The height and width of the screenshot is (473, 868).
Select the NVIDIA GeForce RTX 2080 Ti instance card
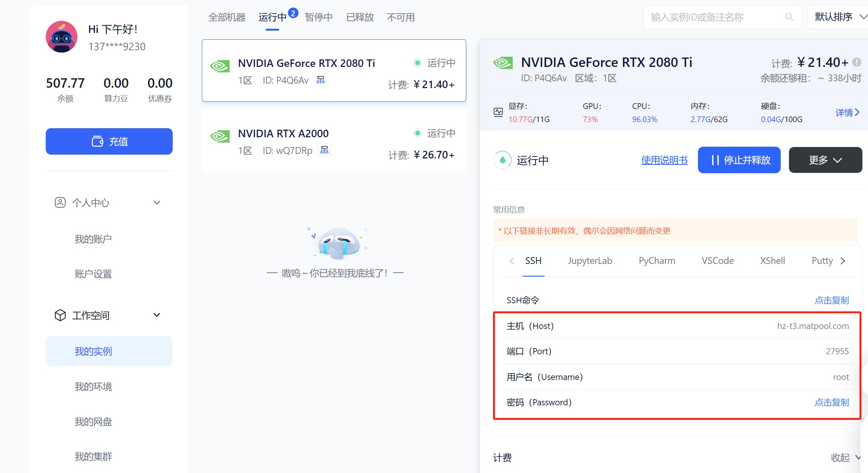[334, 70]
